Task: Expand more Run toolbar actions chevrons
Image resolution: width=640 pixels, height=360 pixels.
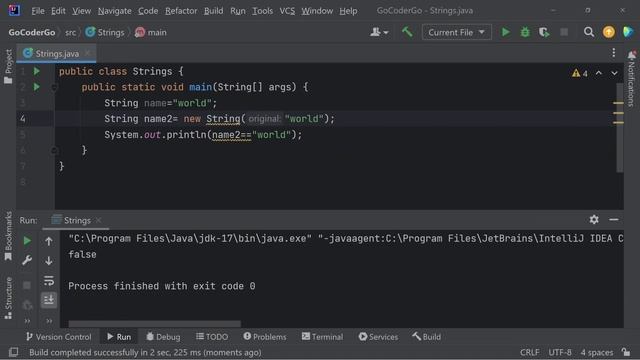Action: (x=27, y=321)
